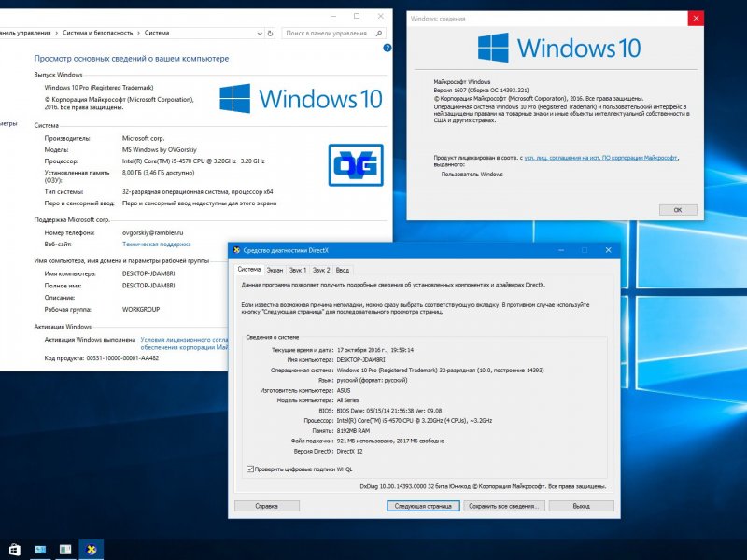Click the 'MS Windows by OVGorskiy' model value
The height and width of the screenshot is (560, 747).
(160, 149)
